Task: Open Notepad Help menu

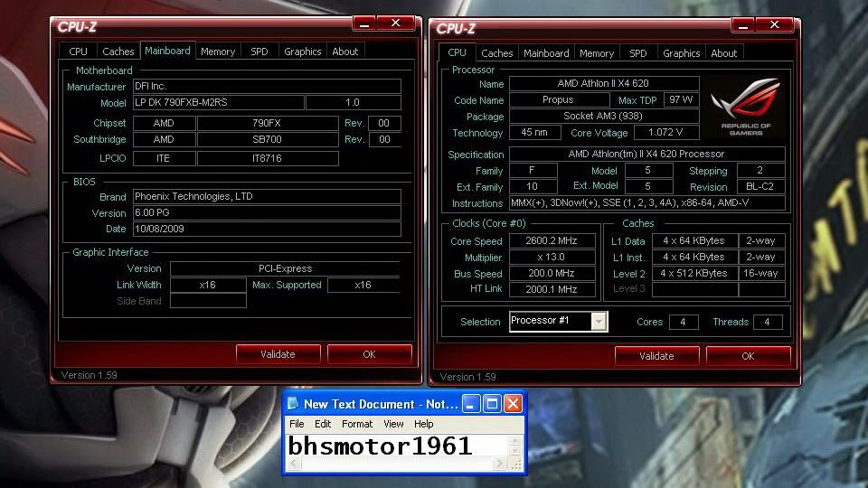Action: click(423, 424)
